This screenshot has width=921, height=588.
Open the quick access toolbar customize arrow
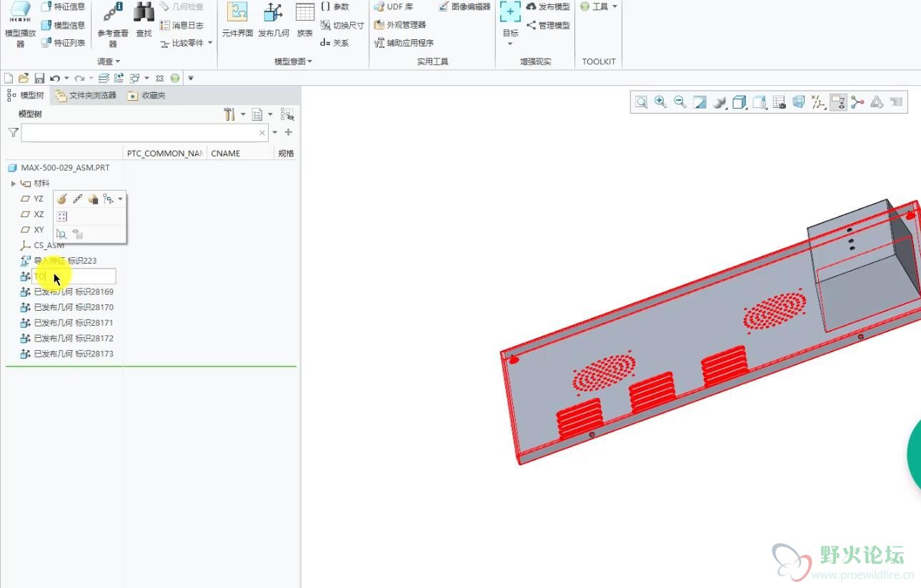[191, 78]
